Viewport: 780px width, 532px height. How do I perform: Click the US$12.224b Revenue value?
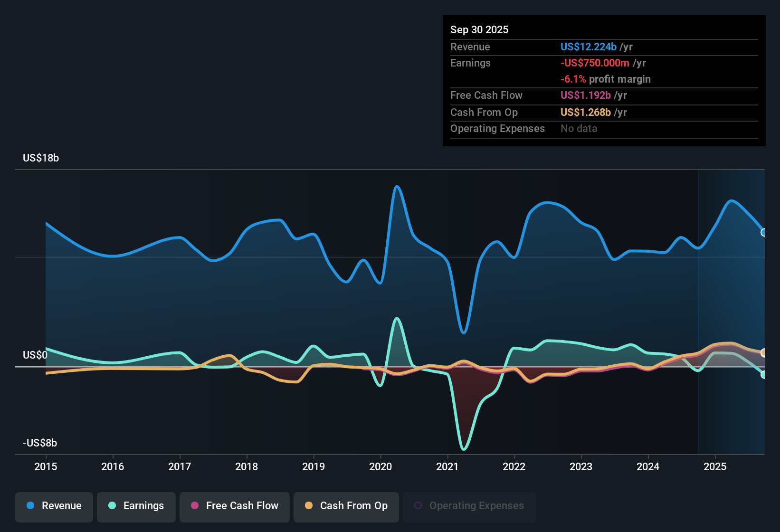(x=588, y=47)
